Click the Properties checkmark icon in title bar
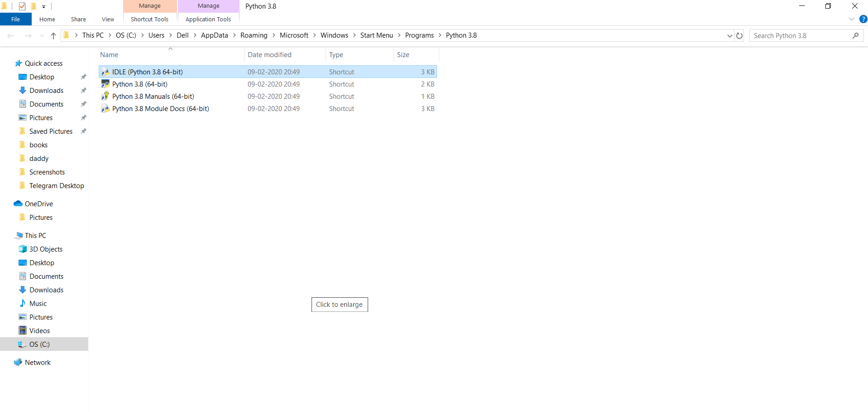Image resolution: width=868 pixels, height=412 pixels. click(x=22, y=6)
